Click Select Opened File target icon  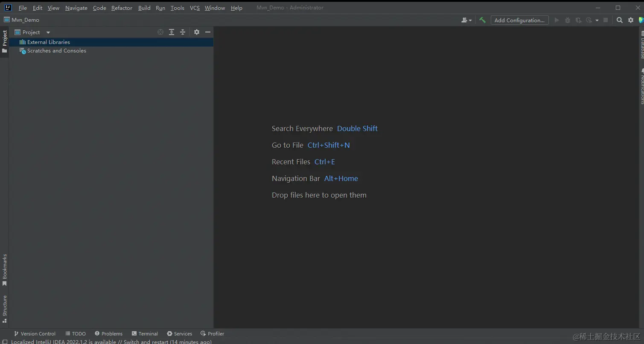(x=160, y=32)
